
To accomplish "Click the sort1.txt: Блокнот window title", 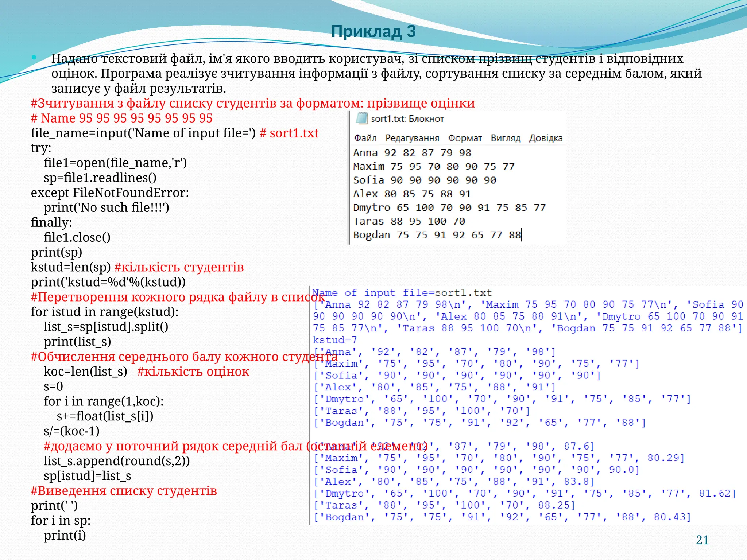I will 407,119.
